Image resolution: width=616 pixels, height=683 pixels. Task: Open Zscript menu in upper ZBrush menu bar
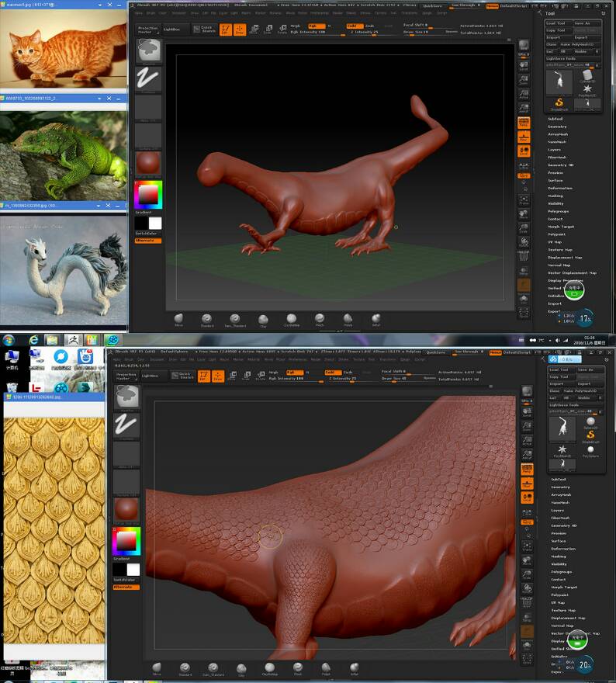click(x=442, y=13)
